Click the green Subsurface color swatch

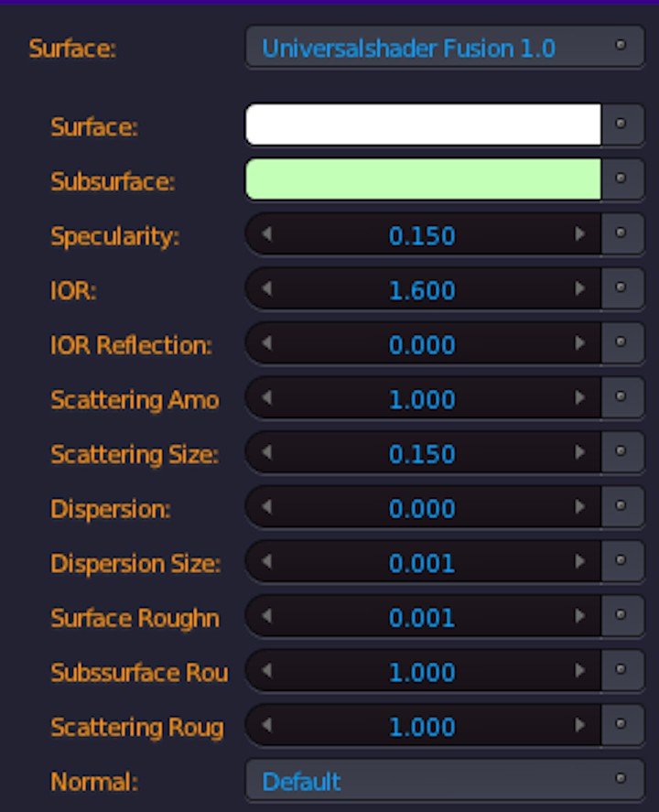coord(421,179)
